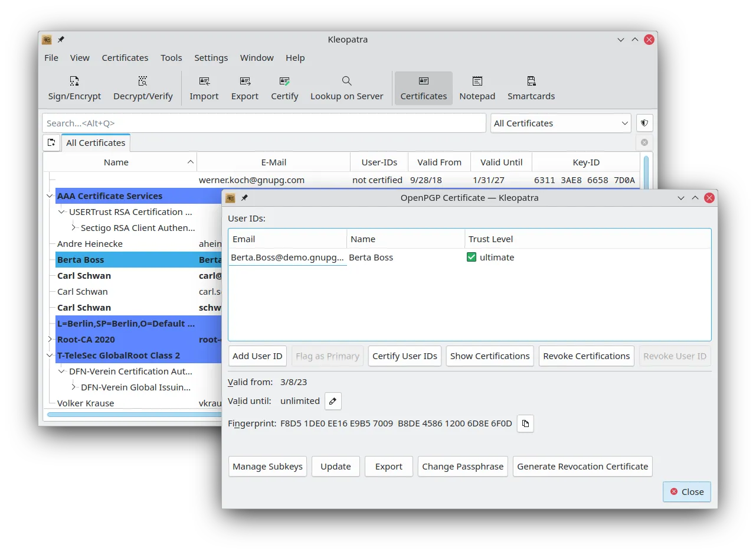Open the Certify toolbar icon
The image size is (756, 554).
(284, 87)
